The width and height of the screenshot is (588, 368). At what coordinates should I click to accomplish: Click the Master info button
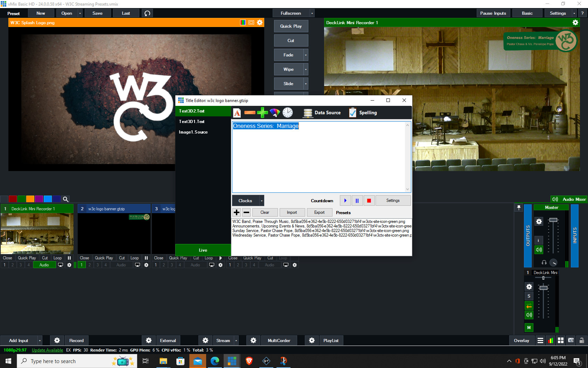[539, 240]
